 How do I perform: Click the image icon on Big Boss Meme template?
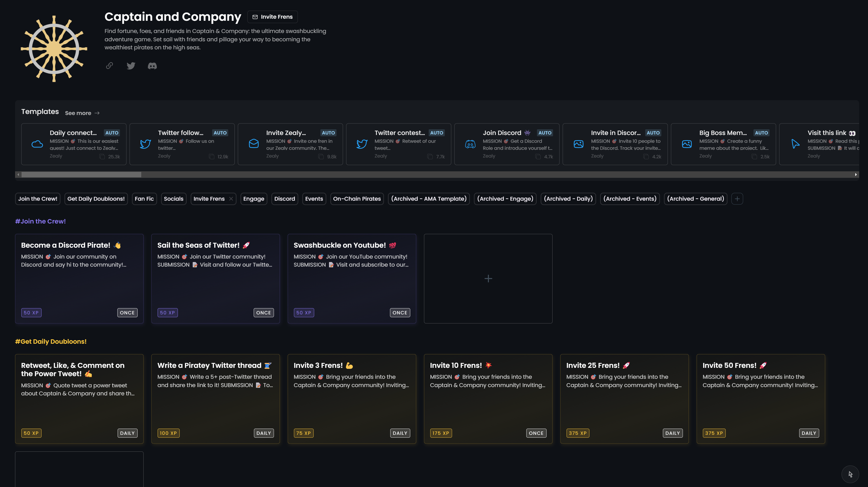pyautogui.click(x=687, y=144)
